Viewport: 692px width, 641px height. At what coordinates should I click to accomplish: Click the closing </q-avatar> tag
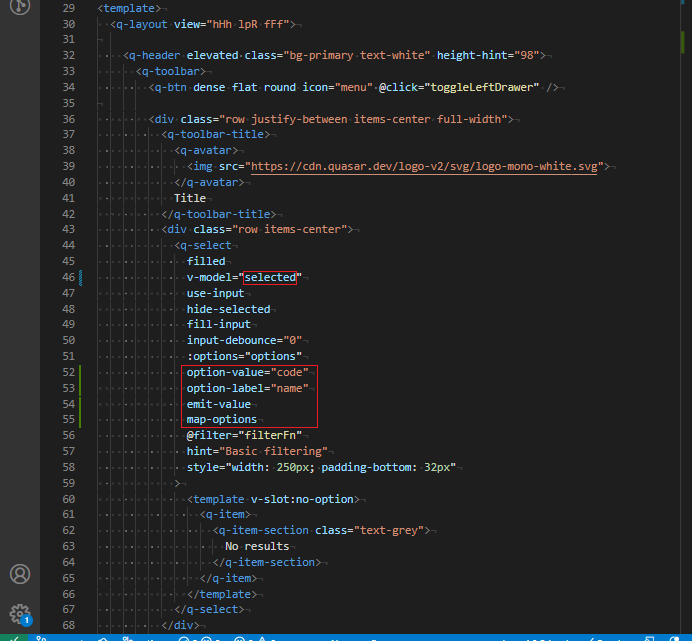pos(209,182)
